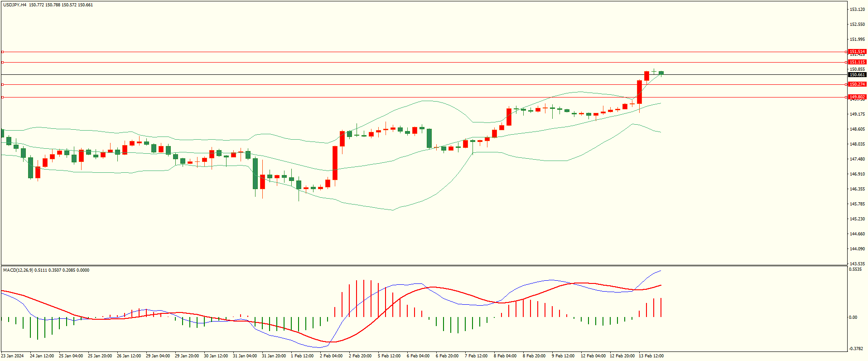This screenshot has height=361, width=868.
Task: Grab the left handle of the 149.802 line
Action: tap(2, 97)
